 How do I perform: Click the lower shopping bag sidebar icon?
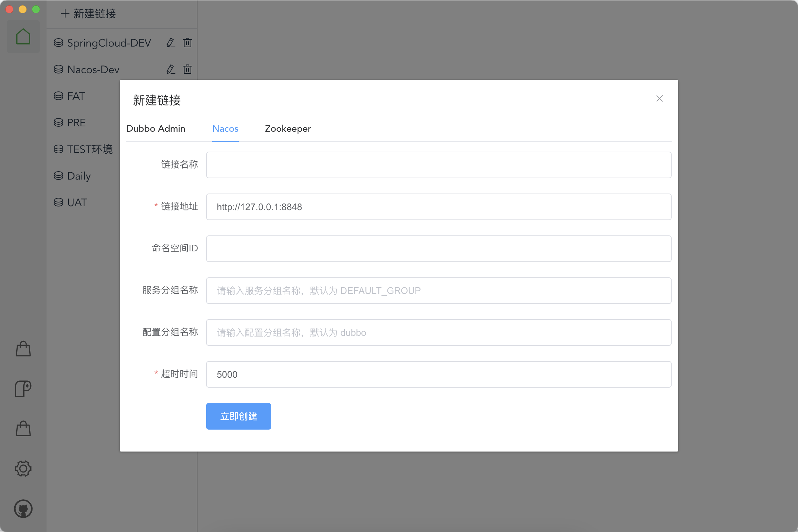23,429
